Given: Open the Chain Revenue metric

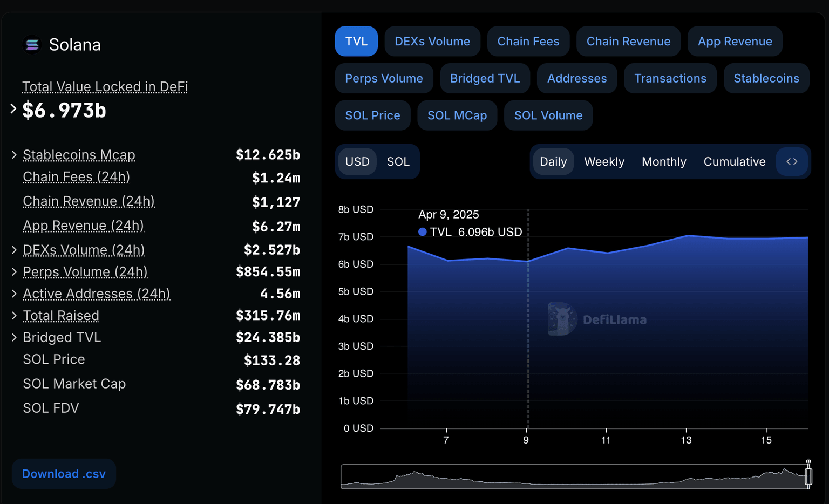Looking at the screenshot, I should 628,41.
